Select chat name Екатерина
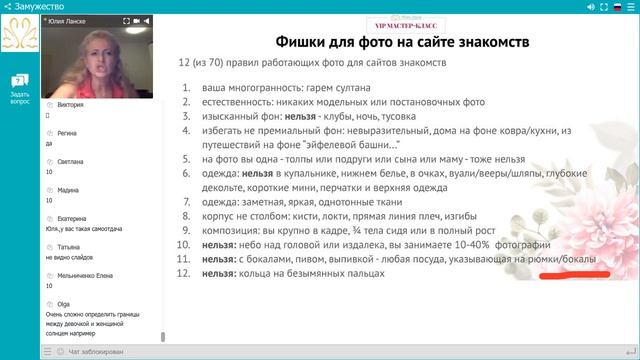Image resolution: width=640 pixels, height=360 pixels. [x=71, y=219]
